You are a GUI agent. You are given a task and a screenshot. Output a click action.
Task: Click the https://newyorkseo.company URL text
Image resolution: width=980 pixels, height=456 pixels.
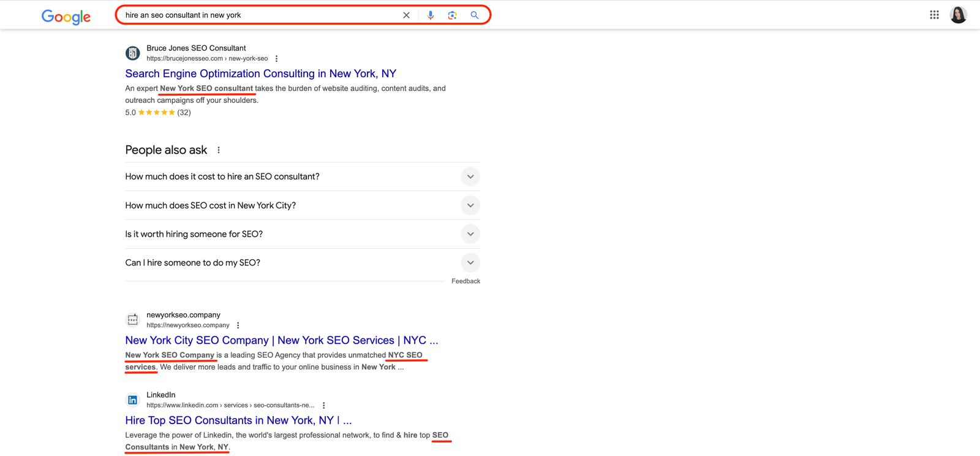(188, 325)
